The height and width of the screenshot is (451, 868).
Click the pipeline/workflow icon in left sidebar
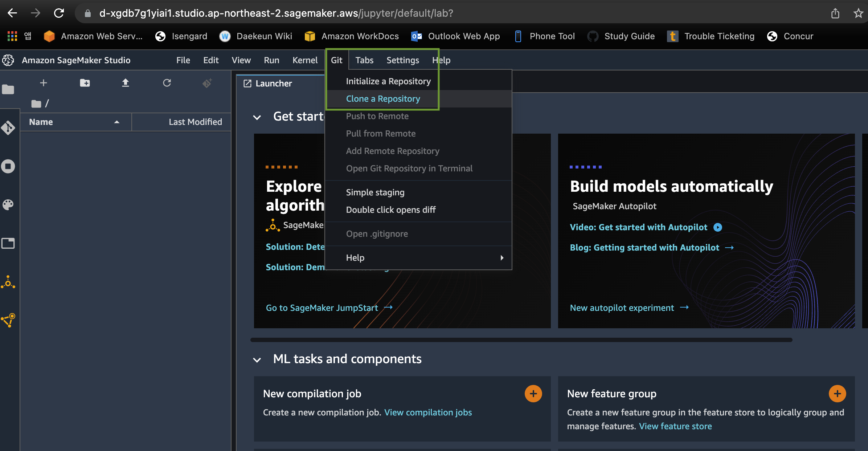point(9,321)
